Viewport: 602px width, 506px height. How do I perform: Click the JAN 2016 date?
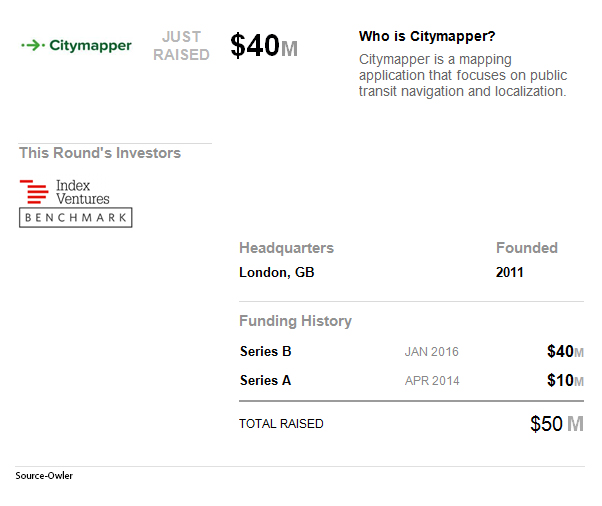pyautogui.click(x=432, y=352)
